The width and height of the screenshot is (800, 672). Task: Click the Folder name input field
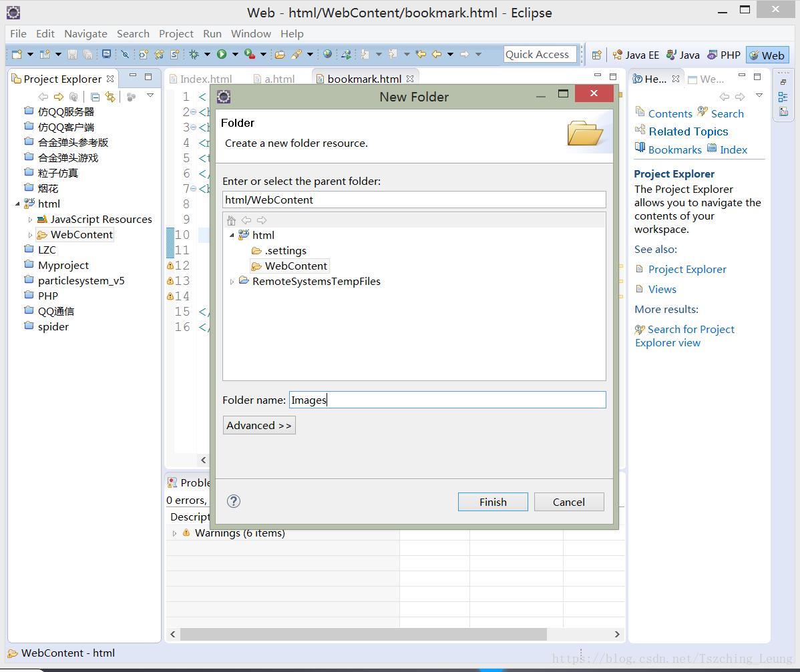click(447, 400)
